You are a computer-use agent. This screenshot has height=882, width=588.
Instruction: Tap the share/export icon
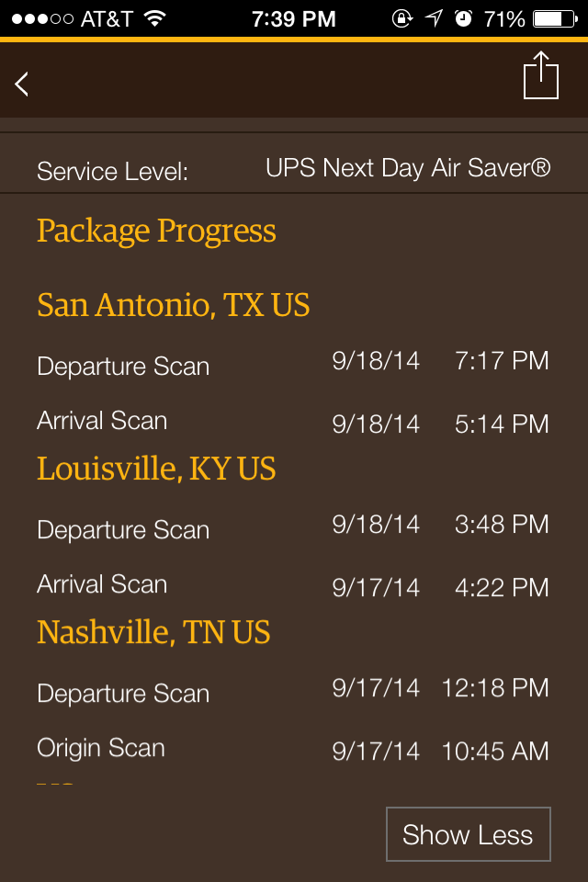pyautogui.click(x=541, y=76)
